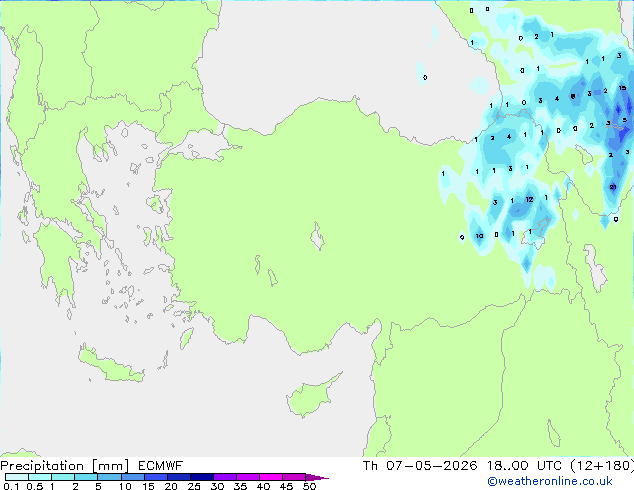Click the '10' precipitation value on map
The height and width of the screenshot is (490, 634).
[479, 236]
